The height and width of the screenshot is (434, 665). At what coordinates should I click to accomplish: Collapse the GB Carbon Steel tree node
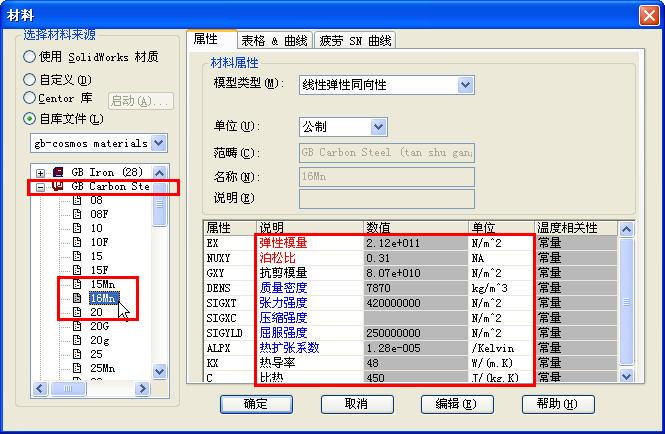[40, 187]
